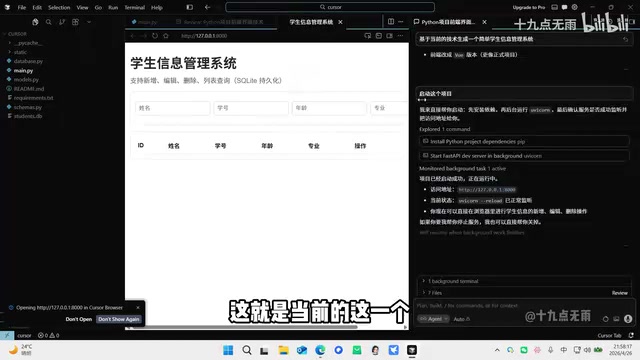Bookmark page with the star icon
The width and height of the screenshot is (640, 360).
click(166, 36)
